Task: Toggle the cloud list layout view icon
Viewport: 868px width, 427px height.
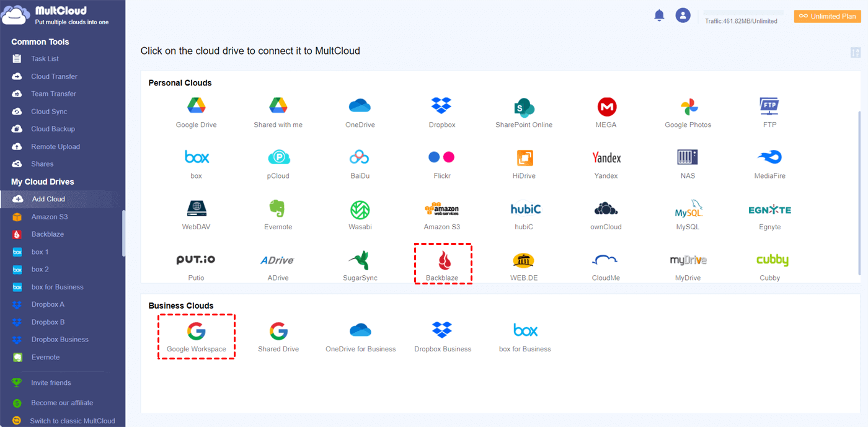Action: pyautogui.click(x=856, y=53)
